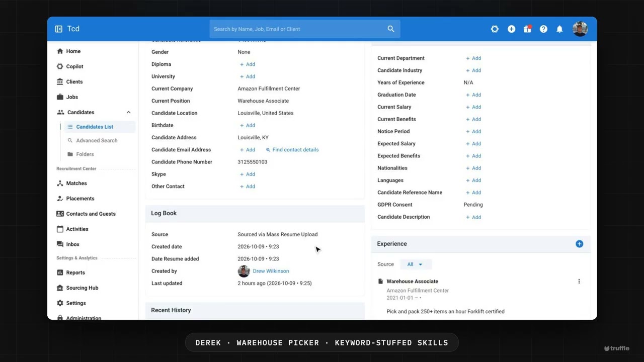644x362 pixels.
Task: Open the help question mark icon
Action: point(543,29)
